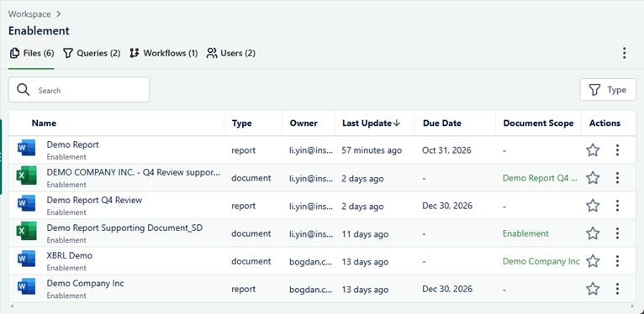Mark XBRL Demo as favorite

click(x=593, y=261)
